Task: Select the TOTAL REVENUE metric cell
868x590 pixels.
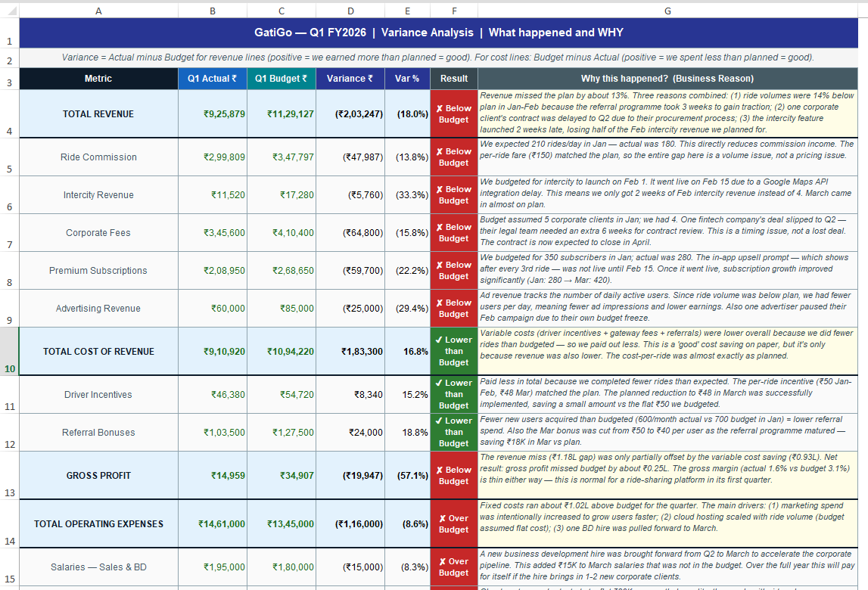Action: click(x=98, y=114)
